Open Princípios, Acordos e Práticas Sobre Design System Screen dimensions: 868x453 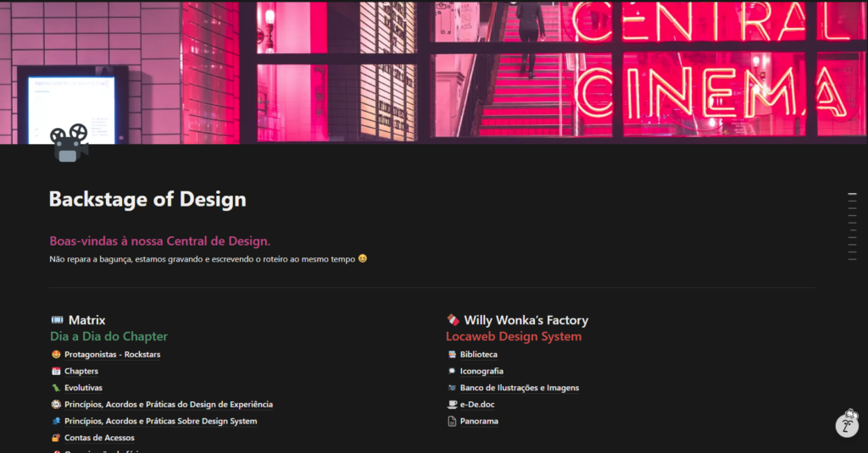(160, 421)
